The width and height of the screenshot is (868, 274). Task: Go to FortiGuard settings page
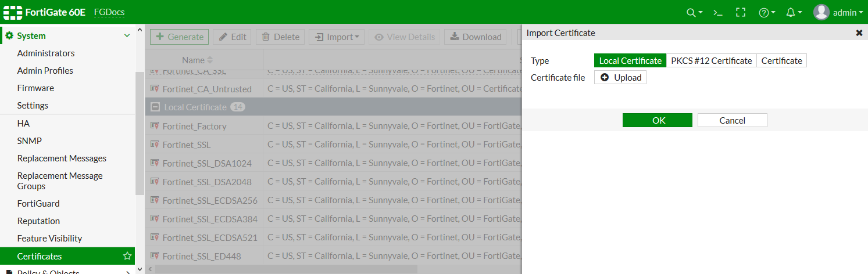click(38, 204)
